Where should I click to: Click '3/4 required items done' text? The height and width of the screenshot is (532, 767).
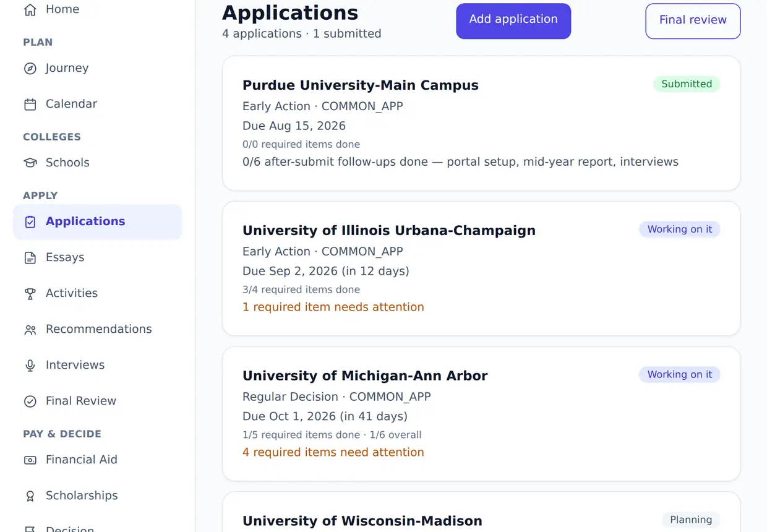click(301, 290)
